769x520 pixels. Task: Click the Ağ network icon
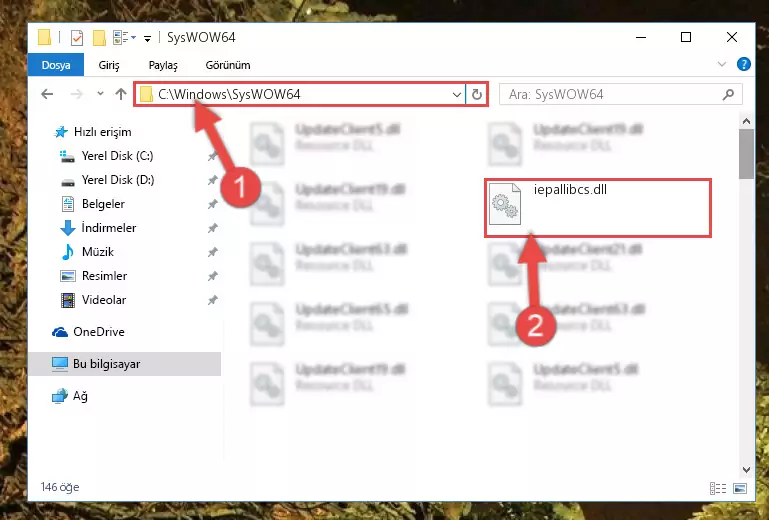click(x=60, y=396)
